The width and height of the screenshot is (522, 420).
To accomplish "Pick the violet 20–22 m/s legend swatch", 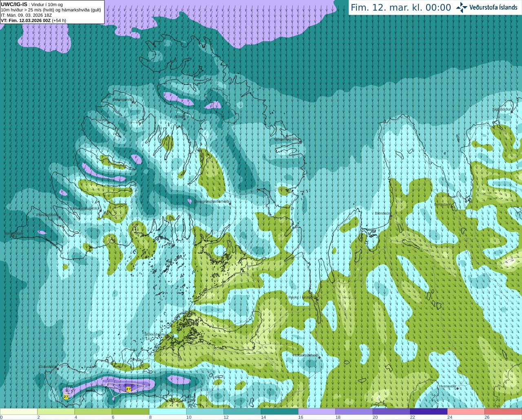I will tap(391, 411).
